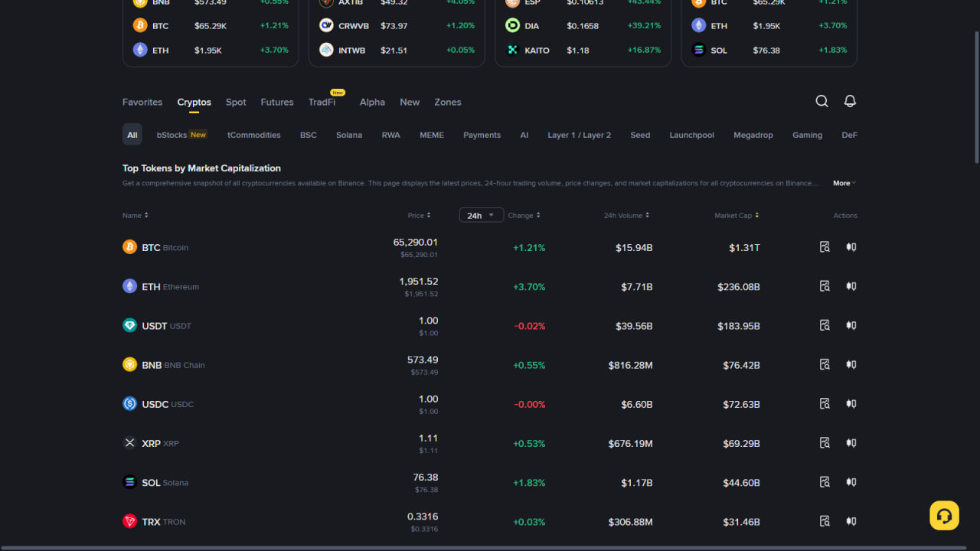Filter by the bStocks category
980x551 pixels.
[x=182, y=135]
